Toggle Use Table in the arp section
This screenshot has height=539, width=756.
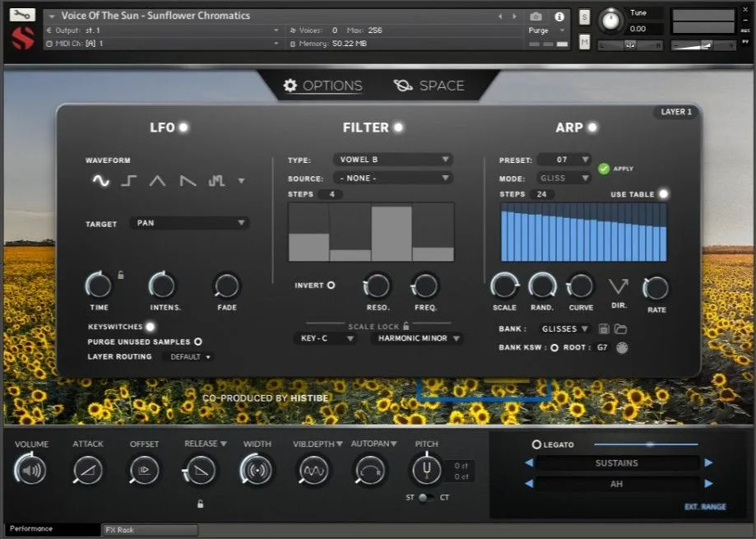coord(664,194)
